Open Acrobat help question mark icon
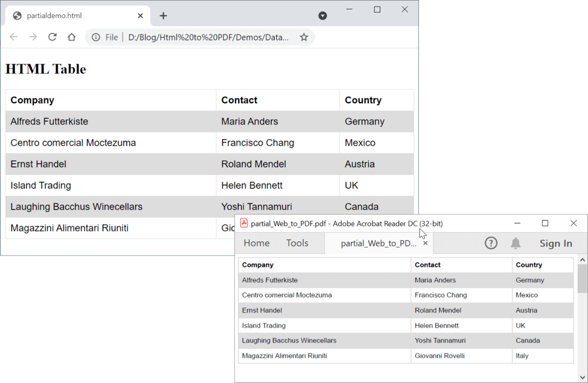588x383 pixels. point(491,243)
